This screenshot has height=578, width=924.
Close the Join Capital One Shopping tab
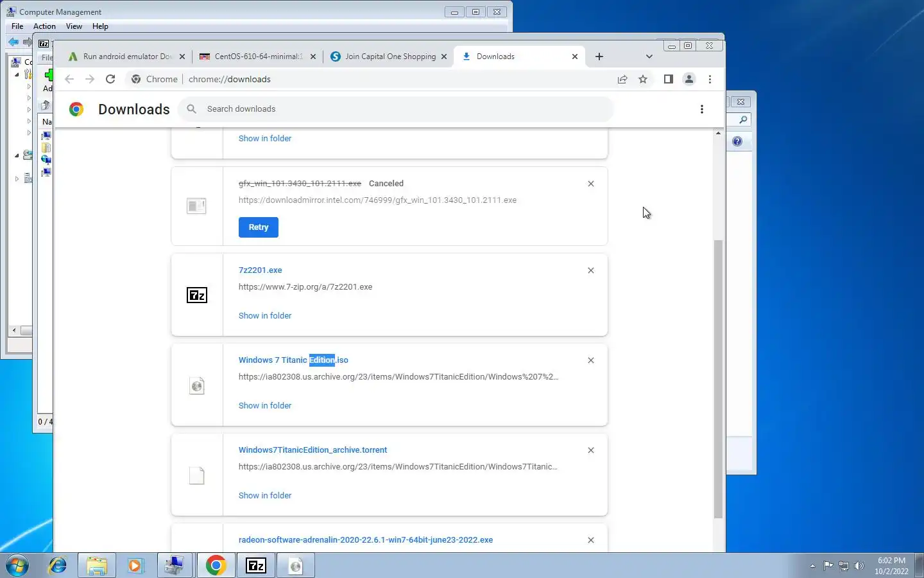tap(444, 57)
